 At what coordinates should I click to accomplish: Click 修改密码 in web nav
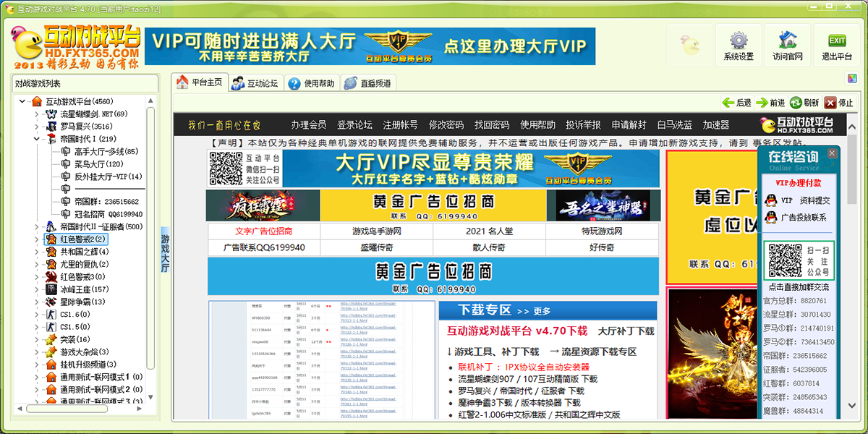point(446,124)
